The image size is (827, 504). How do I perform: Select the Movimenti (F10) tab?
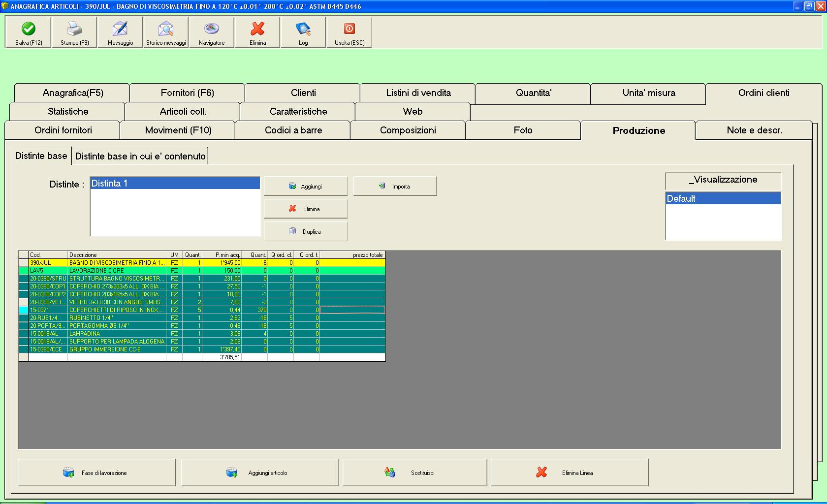pos(178,130)
